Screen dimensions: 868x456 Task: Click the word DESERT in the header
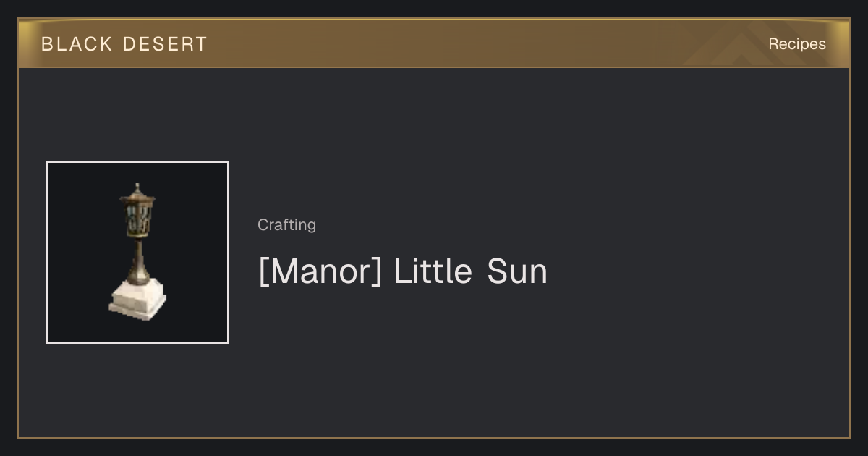[x=165, y=44]
